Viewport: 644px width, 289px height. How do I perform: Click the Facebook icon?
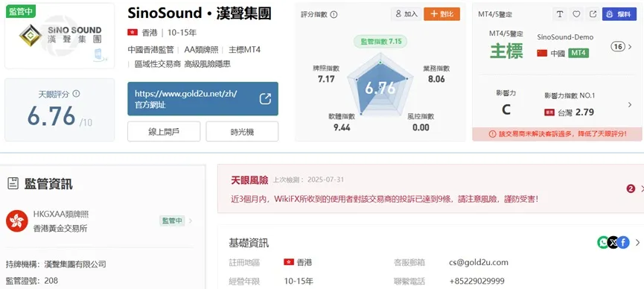[623, 243]
